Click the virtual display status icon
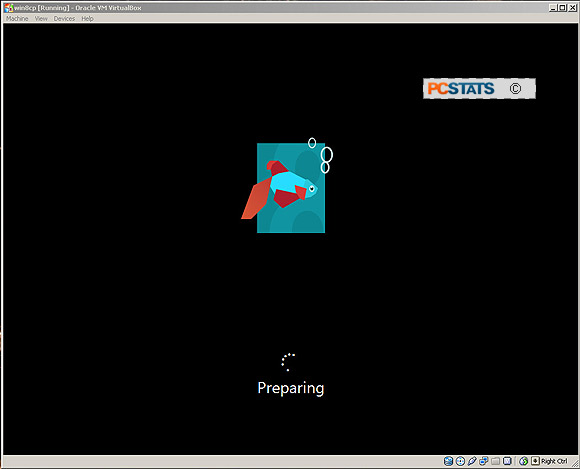Screen dimensions: 580x469 508,461
